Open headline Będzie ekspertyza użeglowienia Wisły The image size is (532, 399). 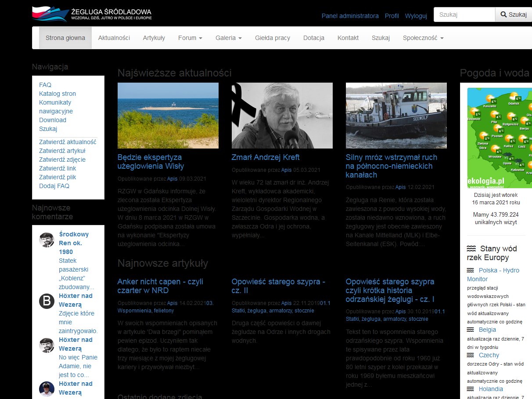151,162
